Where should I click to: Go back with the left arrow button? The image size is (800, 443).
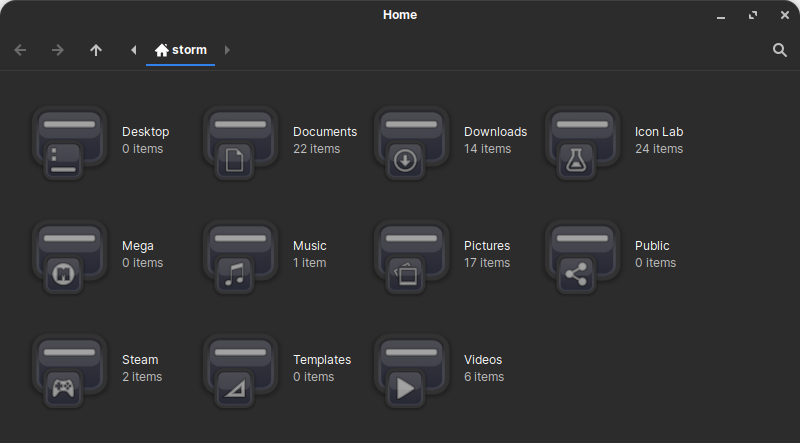(x=20, y=50)
